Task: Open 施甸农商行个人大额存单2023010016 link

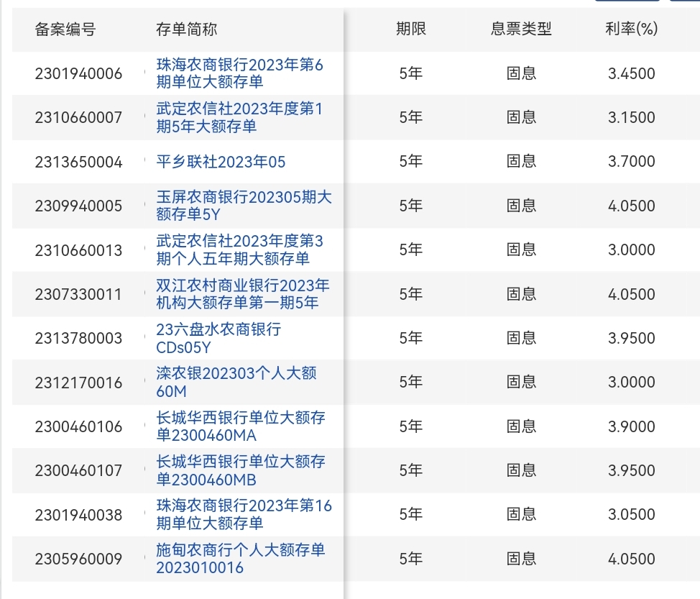Action: pos(241,558)
